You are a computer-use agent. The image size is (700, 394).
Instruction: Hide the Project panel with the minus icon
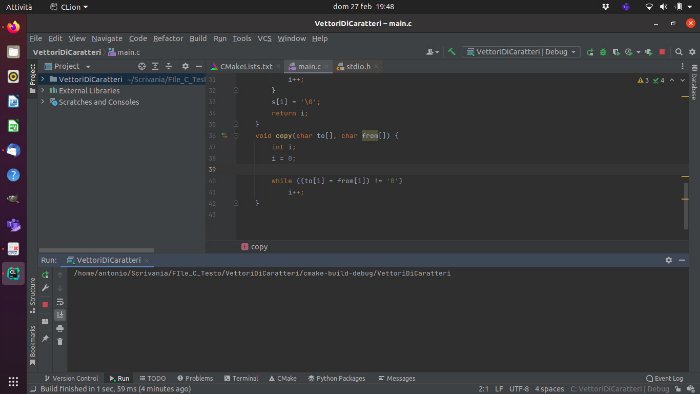199,66
